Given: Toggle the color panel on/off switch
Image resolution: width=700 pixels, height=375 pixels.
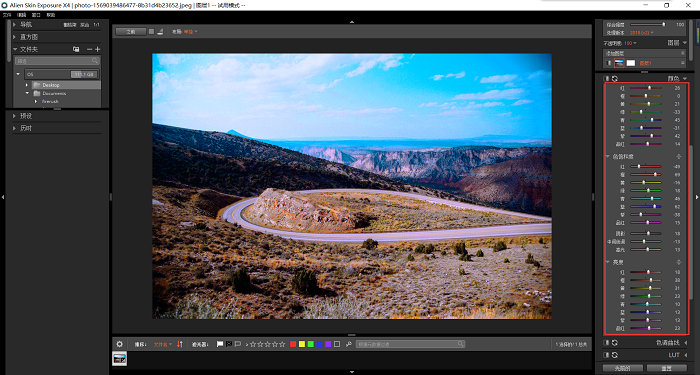Looking at the screenshot, I should pos(607,79).
